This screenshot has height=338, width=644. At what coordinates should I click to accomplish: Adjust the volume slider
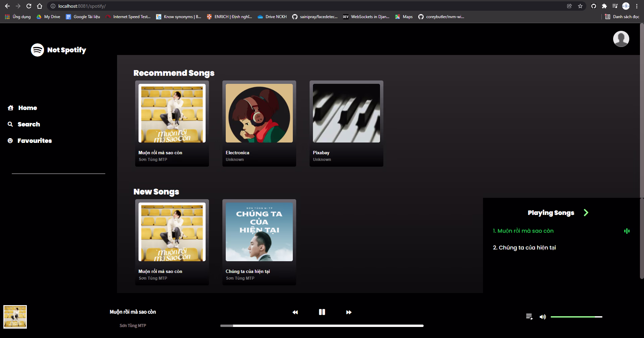pyautogui.click(x=577, y=317)
